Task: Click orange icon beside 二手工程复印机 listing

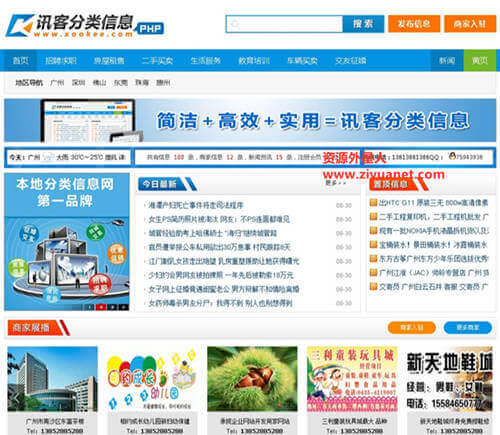Action: pos(373,216)
